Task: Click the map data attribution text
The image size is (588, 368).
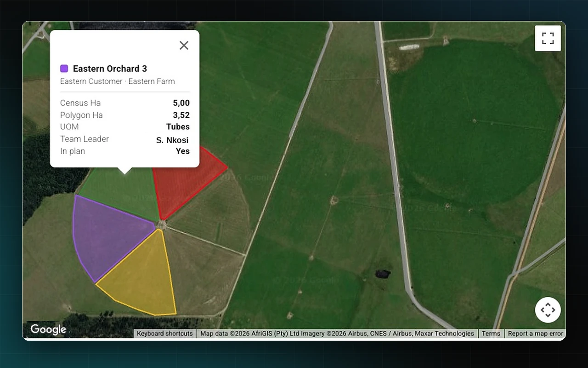Action: click(x=337, y=333)
